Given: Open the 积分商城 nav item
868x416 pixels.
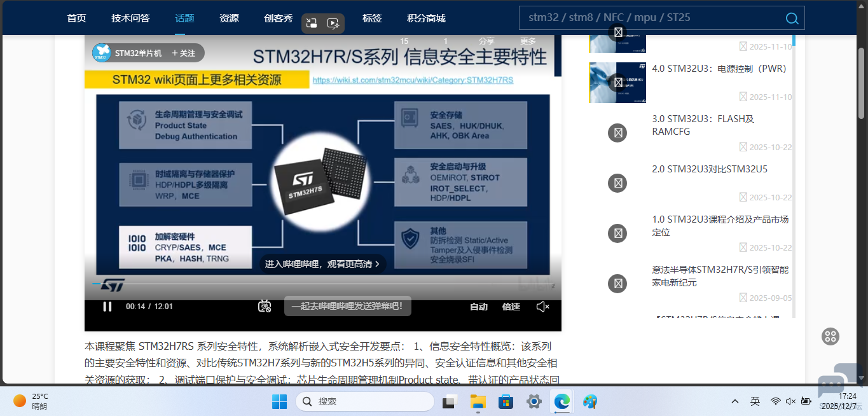Looking at the screenshot, I should (426, 18).
